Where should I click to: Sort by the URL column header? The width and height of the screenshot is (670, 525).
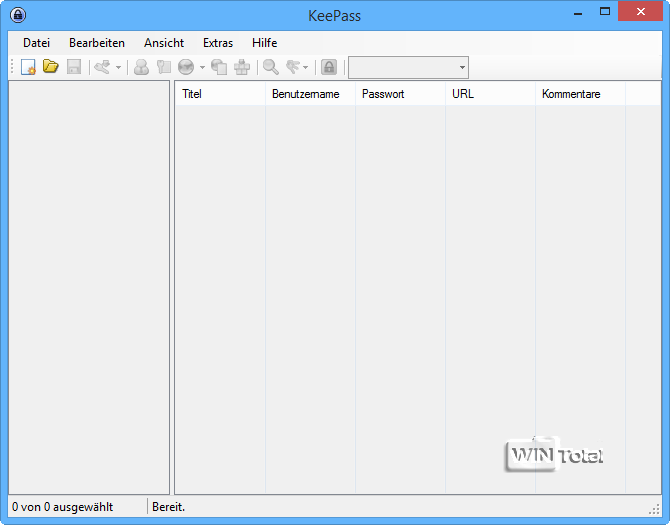491,94
